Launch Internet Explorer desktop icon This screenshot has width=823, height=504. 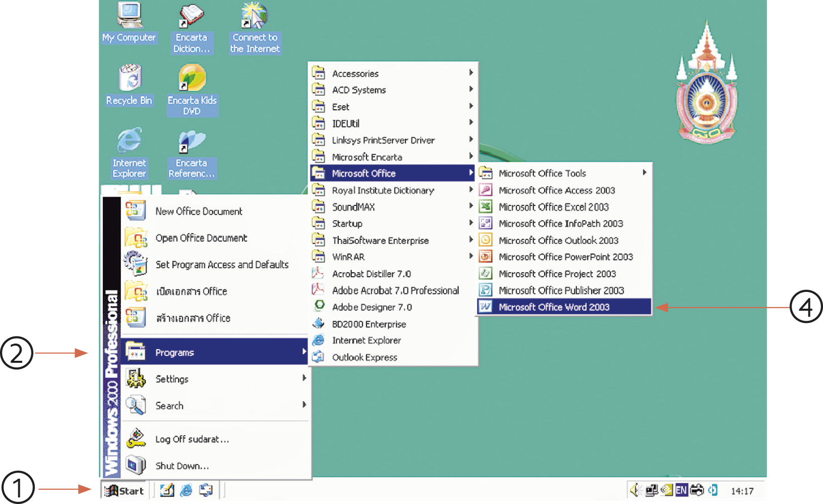[129, 153]
